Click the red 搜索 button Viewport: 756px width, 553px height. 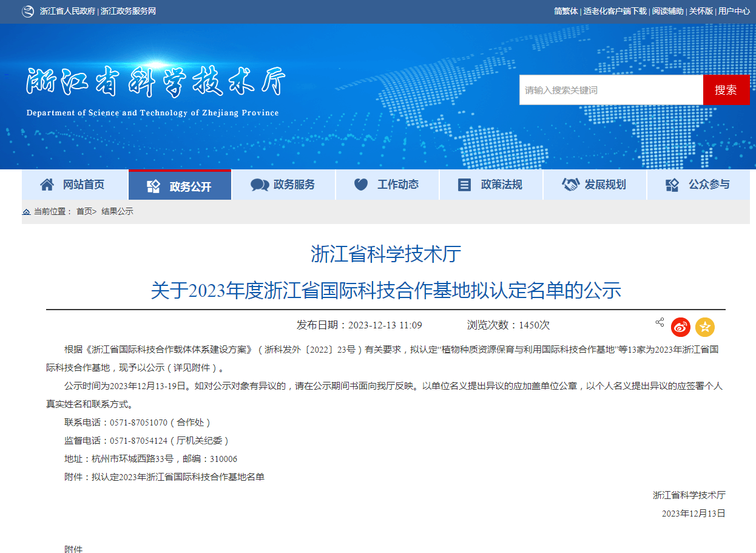pos(726,90)
